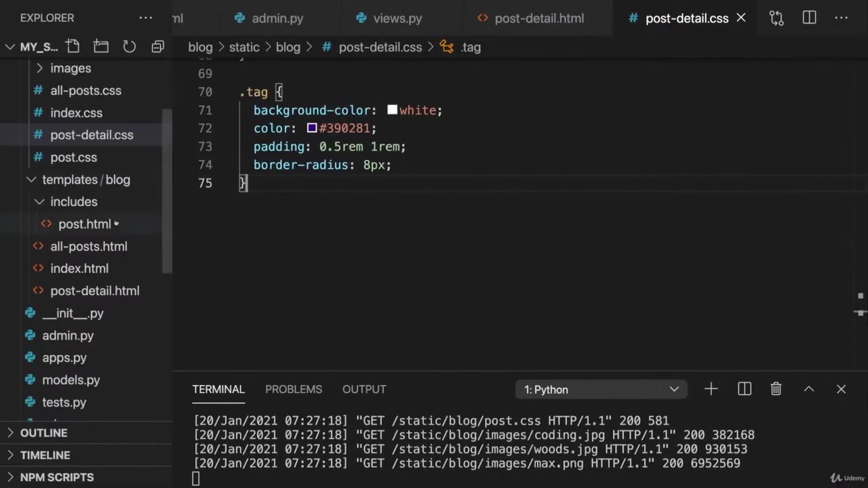Open the source control changes icon
The height and width of the screenshot is (488, 868).
tap(776, 18)
